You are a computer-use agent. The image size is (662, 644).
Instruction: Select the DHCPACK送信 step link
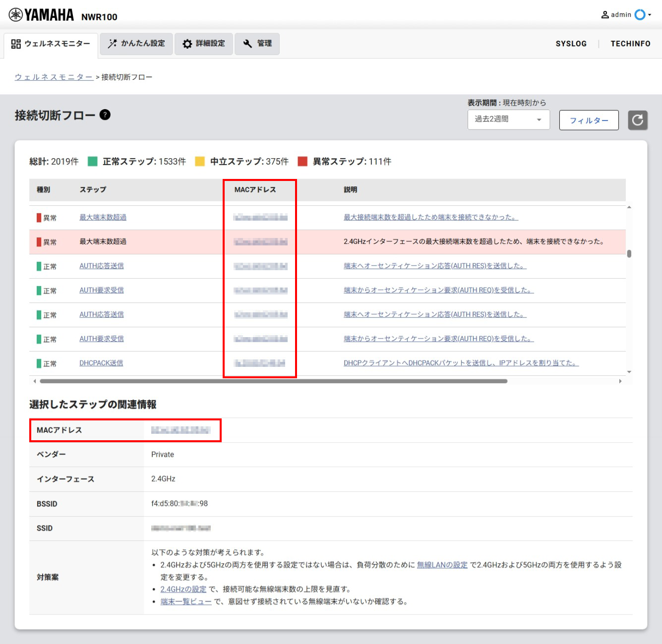[x=101, y=363]
